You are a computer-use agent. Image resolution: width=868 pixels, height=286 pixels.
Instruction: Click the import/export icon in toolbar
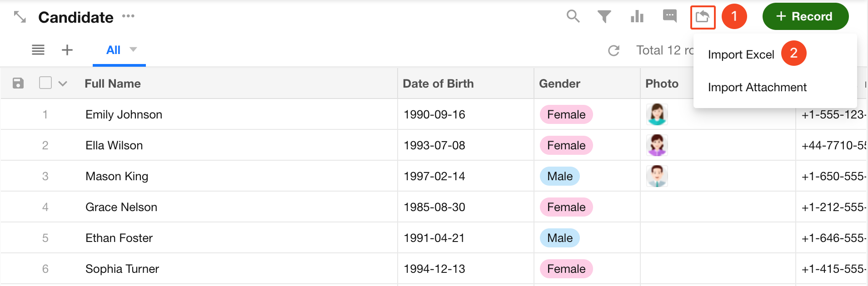pos(703,17)
